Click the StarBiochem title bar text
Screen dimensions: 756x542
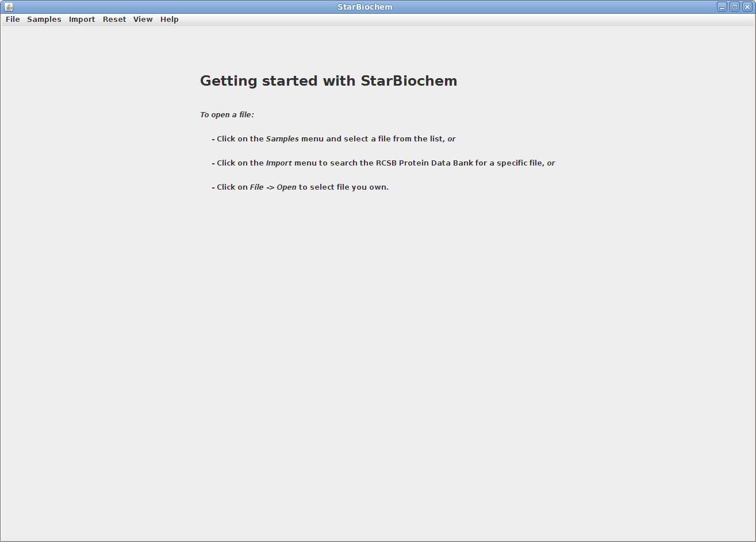[x=365, y=7]
